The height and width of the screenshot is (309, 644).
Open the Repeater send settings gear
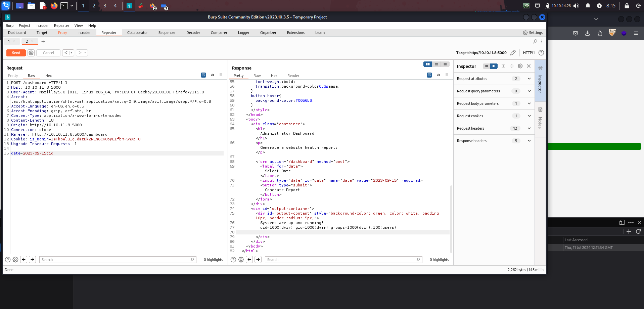coord(31,53)
